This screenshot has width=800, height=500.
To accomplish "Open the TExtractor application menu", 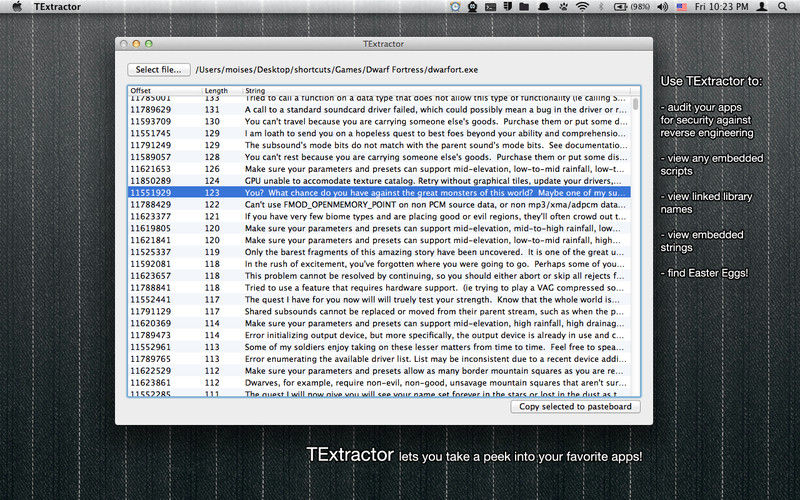I will tap(57, 7).
